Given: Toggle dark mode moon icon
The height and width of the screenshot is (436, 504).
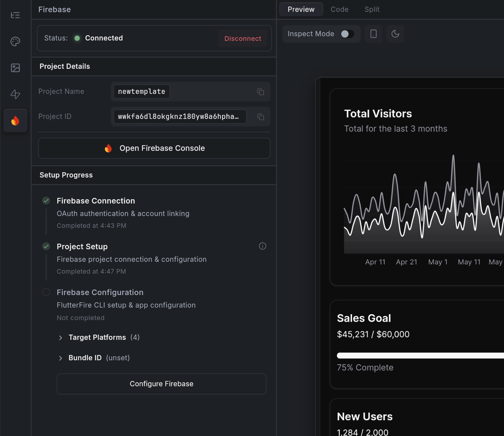Looking at the screenshot, I should 395,34.
